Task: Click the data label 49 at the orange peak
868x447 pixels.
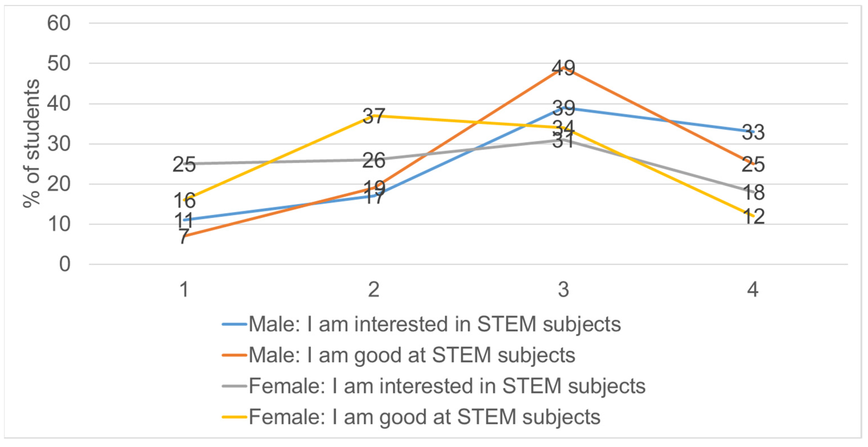Action: (563, 68)
